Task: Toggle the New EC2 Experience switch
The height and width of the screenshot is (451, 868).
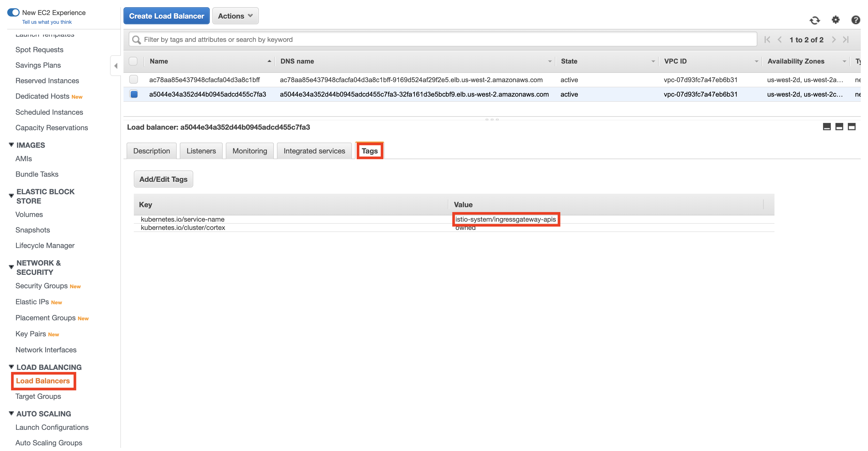Action: pyautogui.click(x=13, y=12)
